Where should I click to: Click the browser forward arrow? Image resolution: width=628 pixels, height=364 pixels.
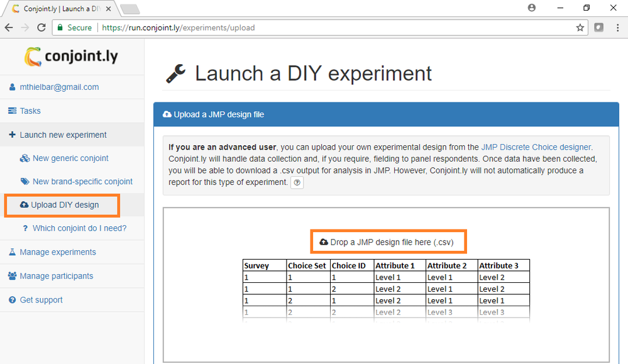pyautogui.click(x=25, y=28)
